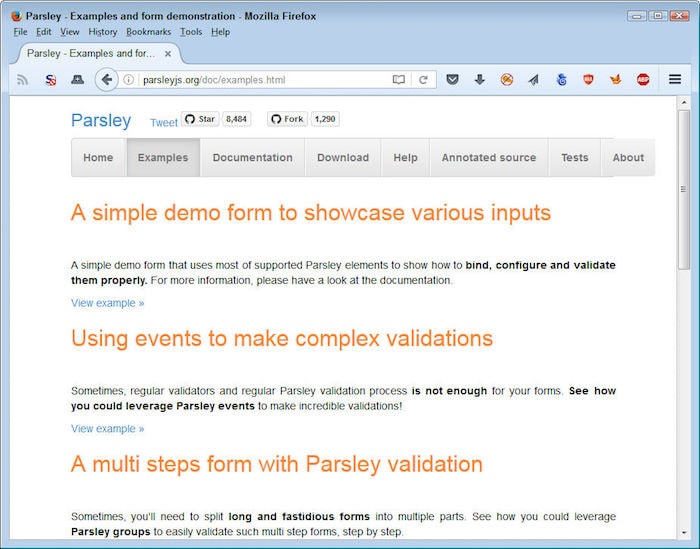This screenshot has width=700, height=549.
Task: Open the Documentation nav item
Action: (x=253, y=158)
